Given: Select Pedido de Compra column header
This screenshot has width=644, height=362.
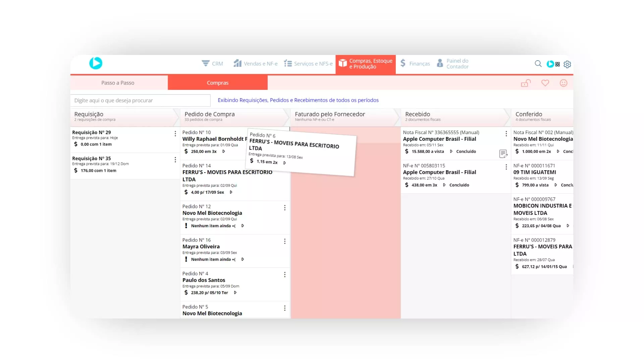Looking at the screenshot, I should pyautogui.click(x=235, y=117).
